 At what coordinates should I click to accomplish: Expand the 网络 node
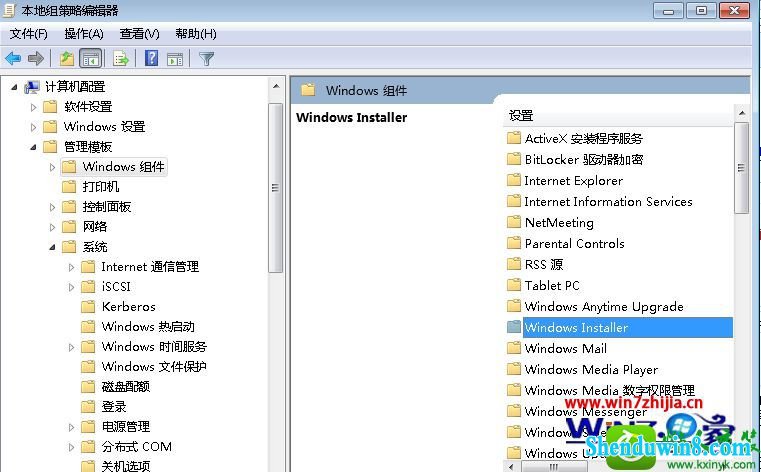point(52,227)
